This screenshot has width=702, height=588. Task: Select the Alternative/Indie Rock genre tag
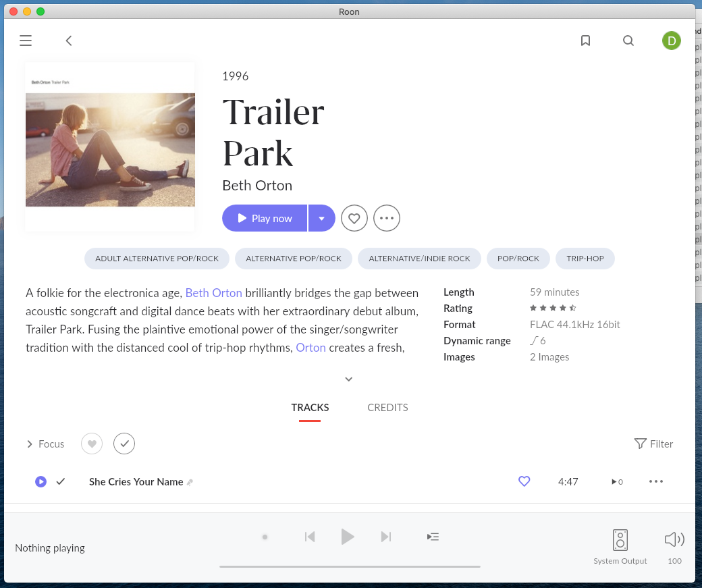tap(419, 259)
